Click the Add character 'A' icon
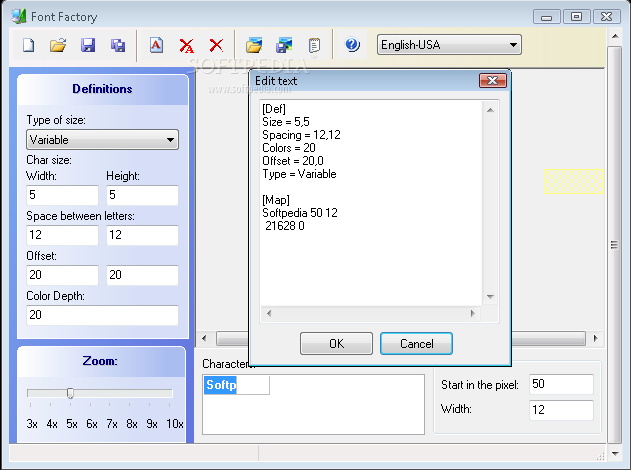This screenshot has height=470, width=631. (x=157, y=45)
